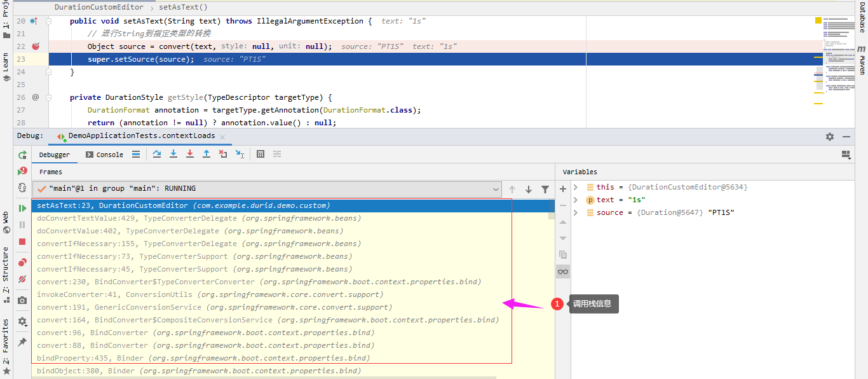
Task: Pause the running program
Action: coord(22,224)
